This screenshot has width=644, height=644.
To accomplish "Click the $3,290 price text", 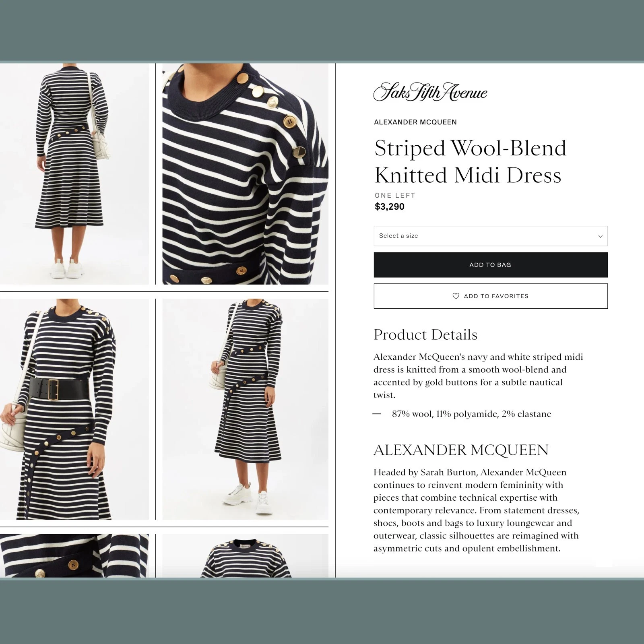I will [x=389, y=206].
